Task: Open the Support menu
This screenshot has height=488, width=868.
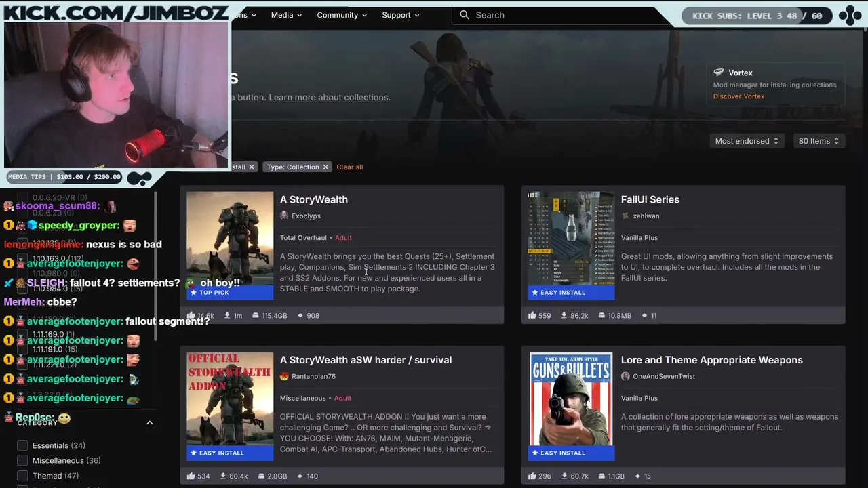Action: tap(401, 15)
